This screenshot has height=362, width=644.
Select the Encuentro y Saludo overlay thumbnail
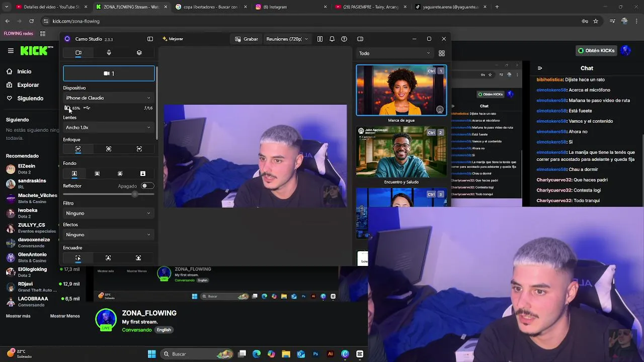pos(401,152)
